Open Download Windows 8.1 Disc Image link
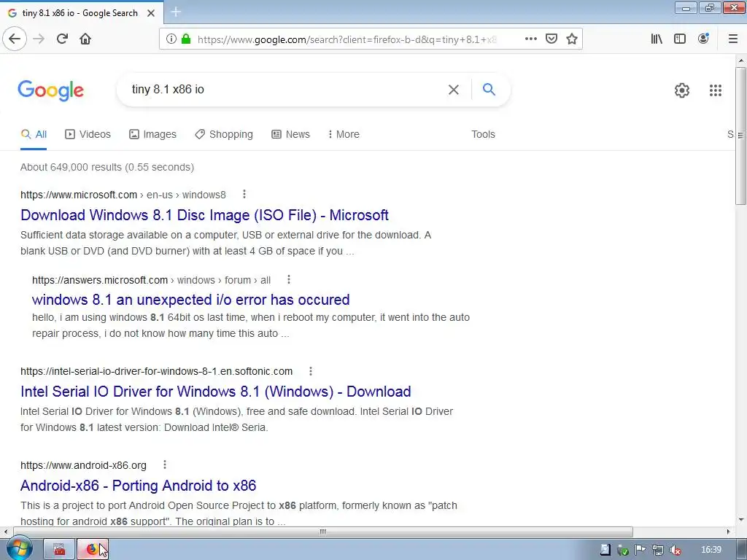The width and height of the screenshot is (747, 560). (x=204, y=215)
